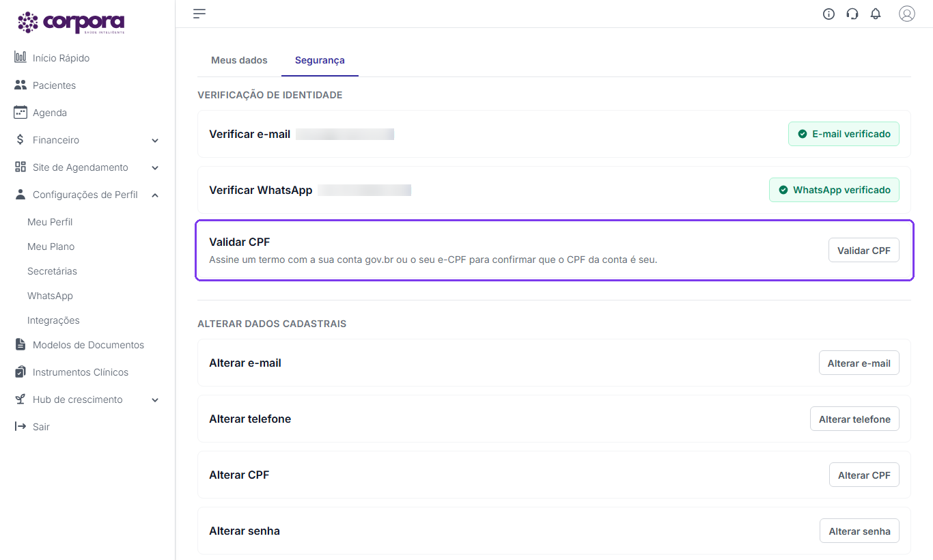The width and height of the screenshot is (933, 560).
Task: Open the info circle icon in header
Action: click(828, 14)
